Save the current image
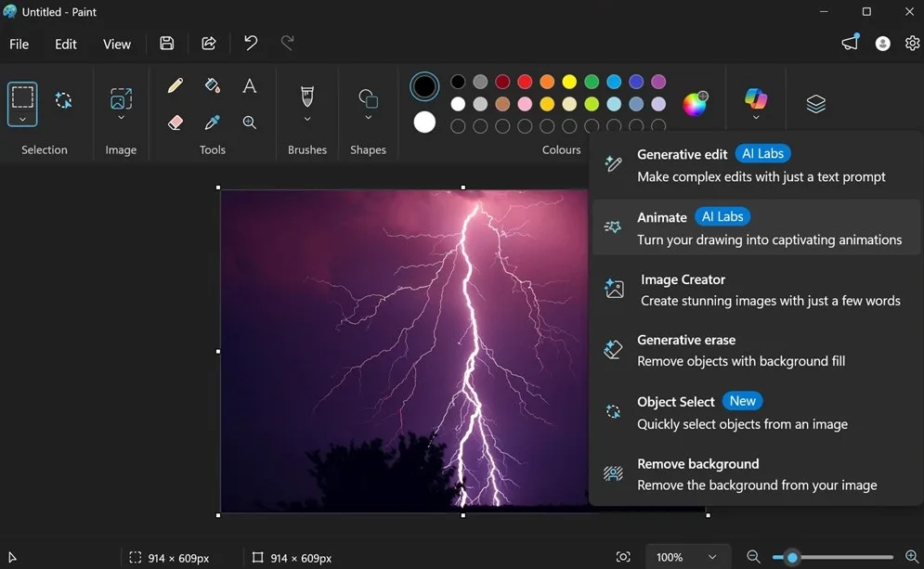 [x=166, y=43]
